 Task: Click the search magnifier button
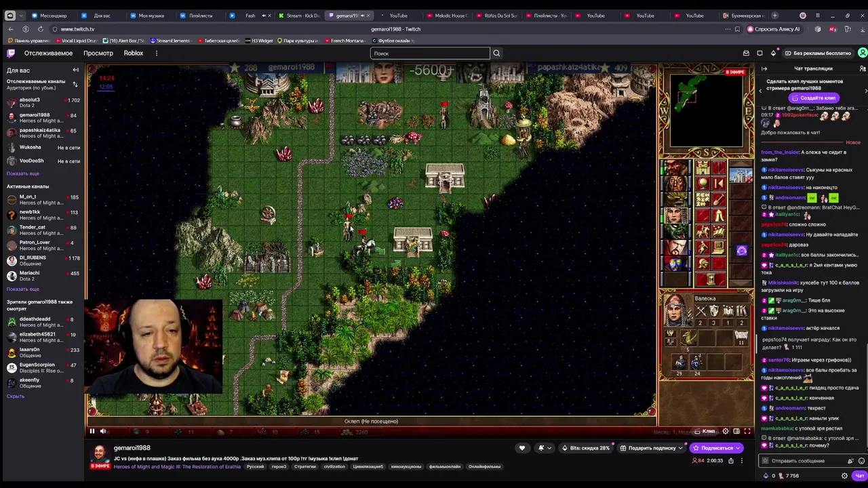(x=496, y=53)
